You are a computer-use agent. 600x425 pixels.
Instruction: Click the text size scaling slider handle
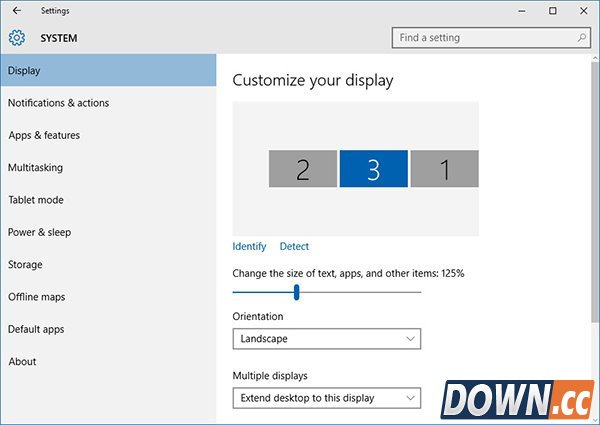(x=296, y=292)
